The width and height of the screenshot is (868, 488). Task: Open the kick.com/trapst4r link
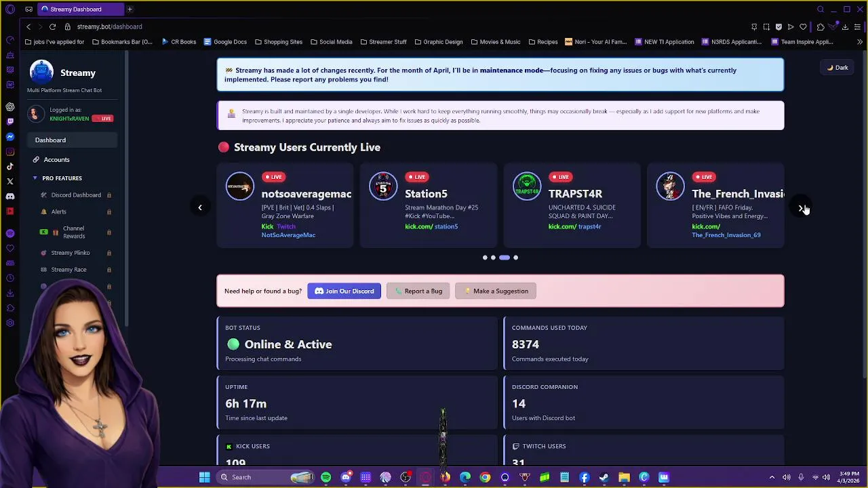pos(574,226)
